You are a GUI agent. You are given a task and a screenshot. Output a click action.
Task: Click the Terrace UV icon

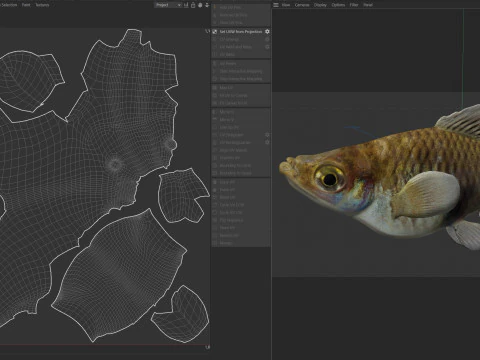[x=215, y=228]
